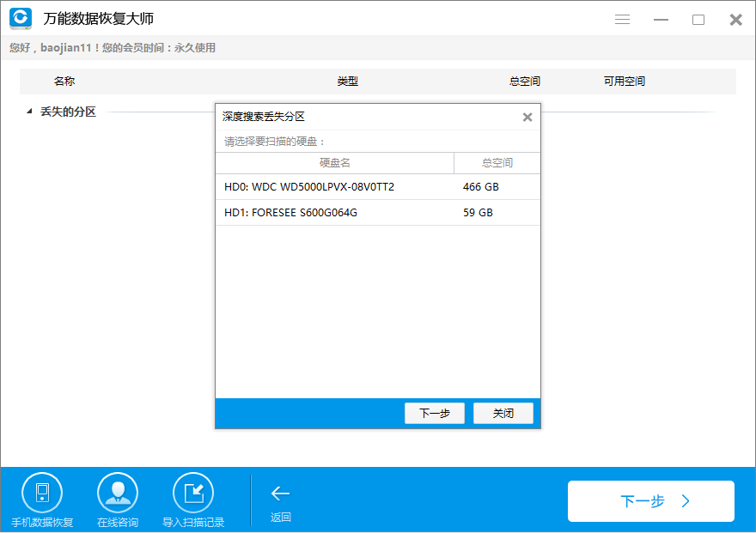This screenshot has height=533, width=756.
Task: Click the app logo in the title bar
Action: pos(20,19)
